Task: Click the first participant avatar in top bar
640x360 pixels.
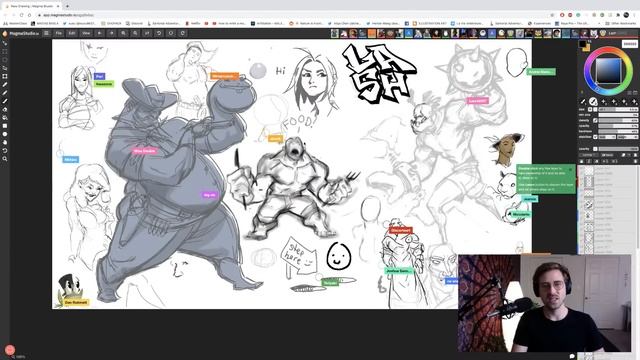Action: coord(335,33)
